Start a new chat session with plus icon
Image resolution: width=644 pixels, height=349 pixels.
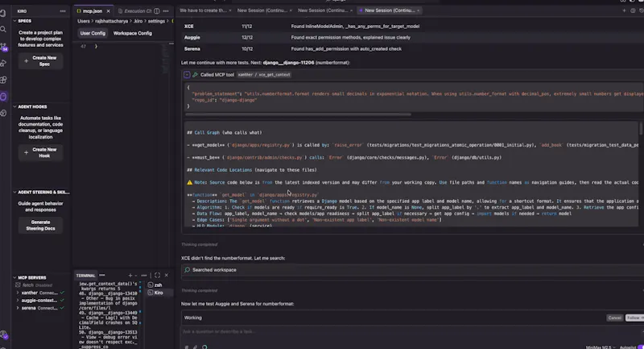(x=624, y=10)
